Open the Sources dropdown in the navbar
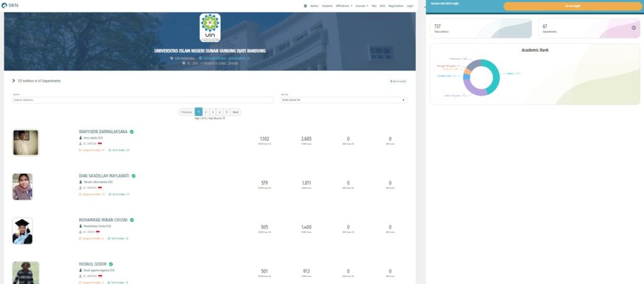 coord(362,6)
